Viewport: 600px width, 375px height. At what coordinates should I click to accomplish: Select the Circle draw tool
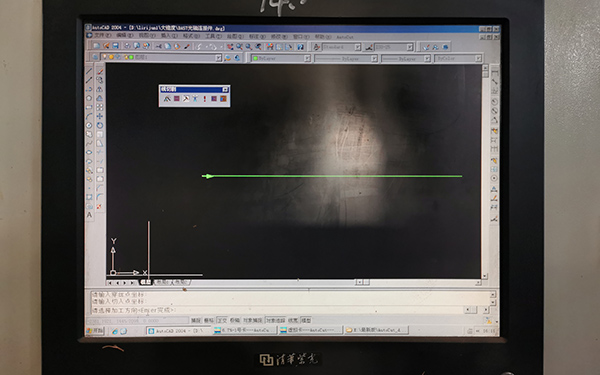point(89,126)
